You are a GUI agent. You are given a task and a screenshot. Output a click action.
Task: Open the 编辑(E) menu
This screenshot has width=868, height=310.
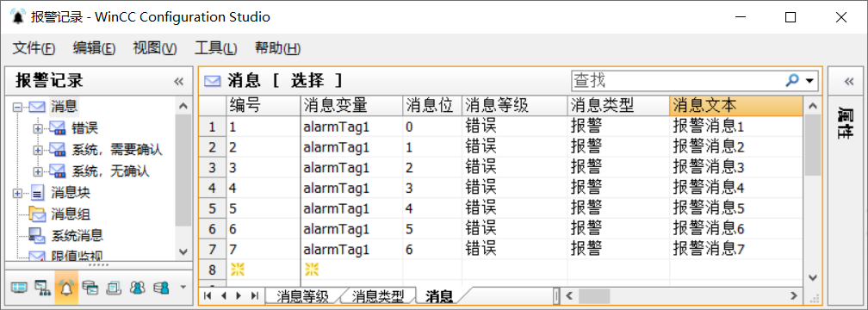(94, 48)
